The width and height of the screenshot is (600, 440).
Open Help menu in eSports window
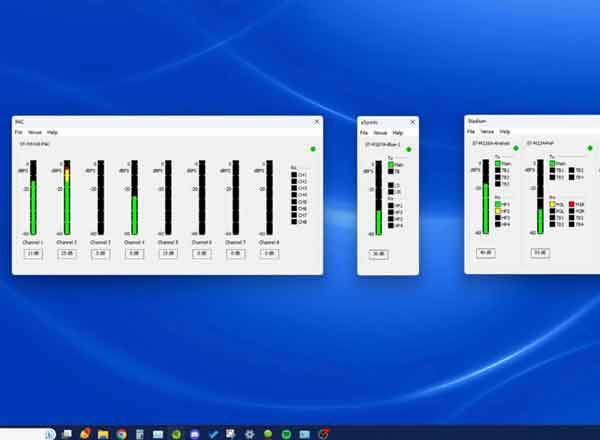click(x=397, y=132)
